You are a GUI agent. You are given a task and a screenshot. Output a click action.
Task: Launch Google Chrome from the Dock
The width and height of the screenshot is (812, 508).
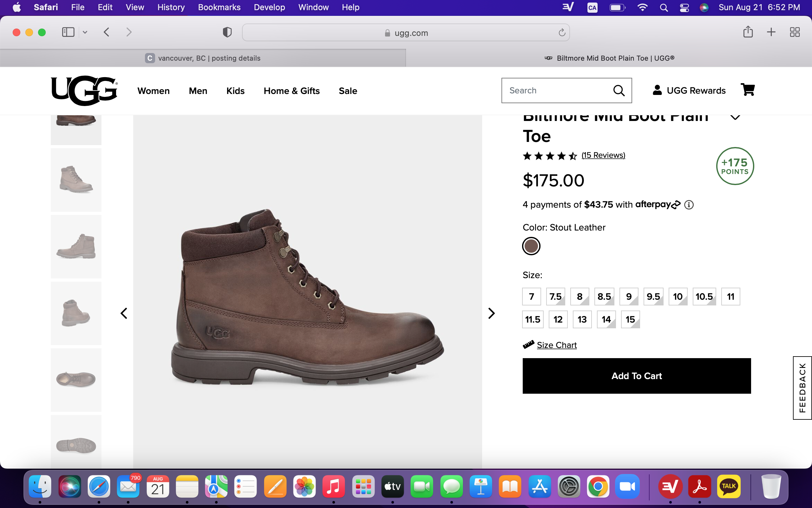[x=598, y=486]
